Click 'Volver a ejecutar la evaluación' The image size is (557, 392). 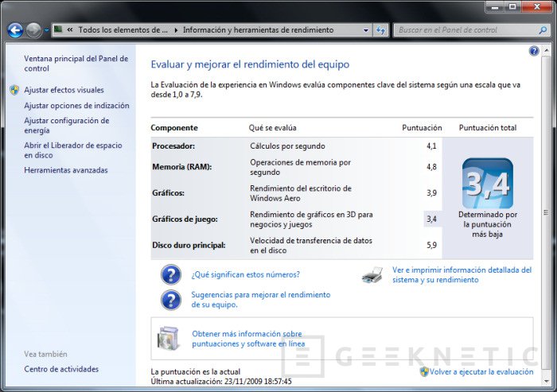coord(481,372)
